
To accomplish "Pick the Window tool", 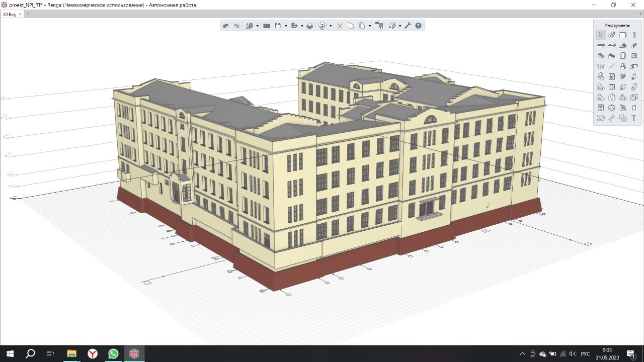I will 634,56.
